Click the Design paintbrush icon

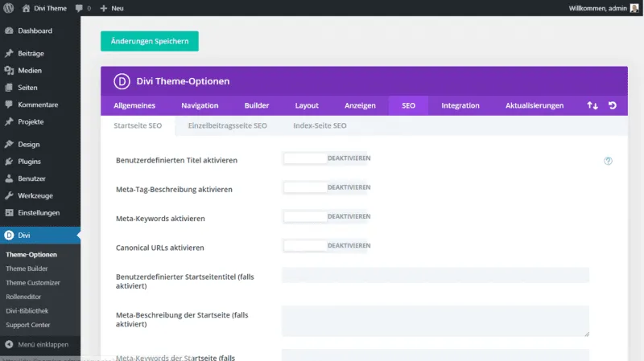click(9, 145)
